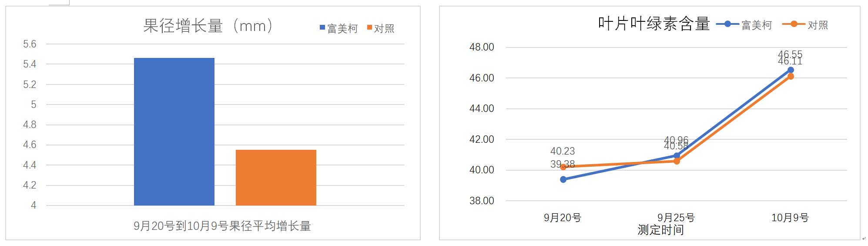Click the 叶片叶绿素含量 chart title
The width and height of the screenshot is (868, 246).
pyautogui.click(x=654, y=24)
